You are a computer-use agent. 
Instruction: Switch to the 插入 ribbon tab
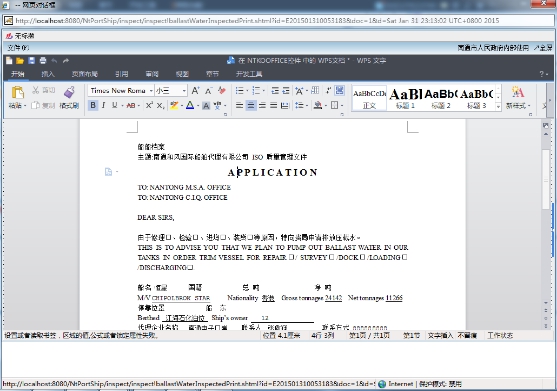pos(48,74)
